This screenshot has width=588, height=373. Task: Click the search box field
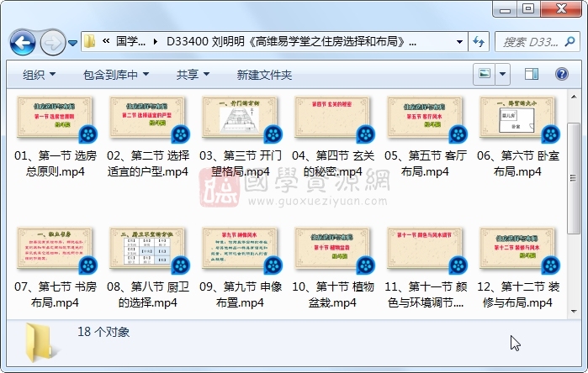[532, 41]
